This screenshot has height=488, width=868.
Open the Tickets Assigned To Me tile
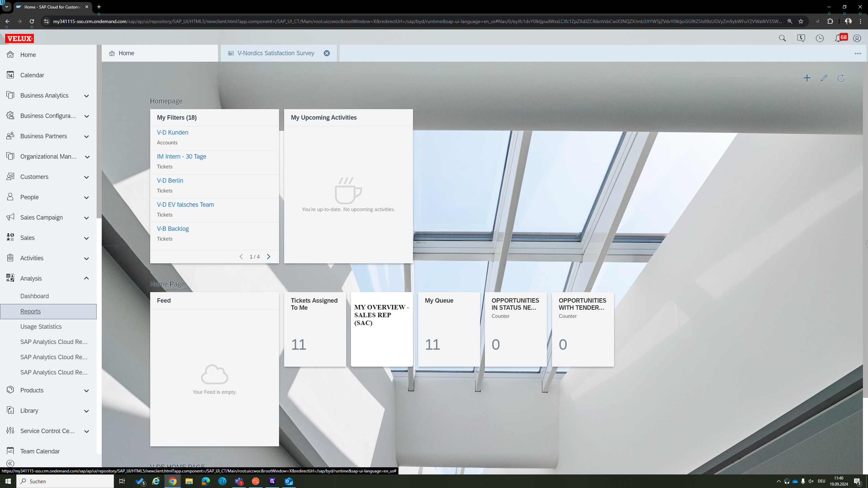[x=315, y=329]
